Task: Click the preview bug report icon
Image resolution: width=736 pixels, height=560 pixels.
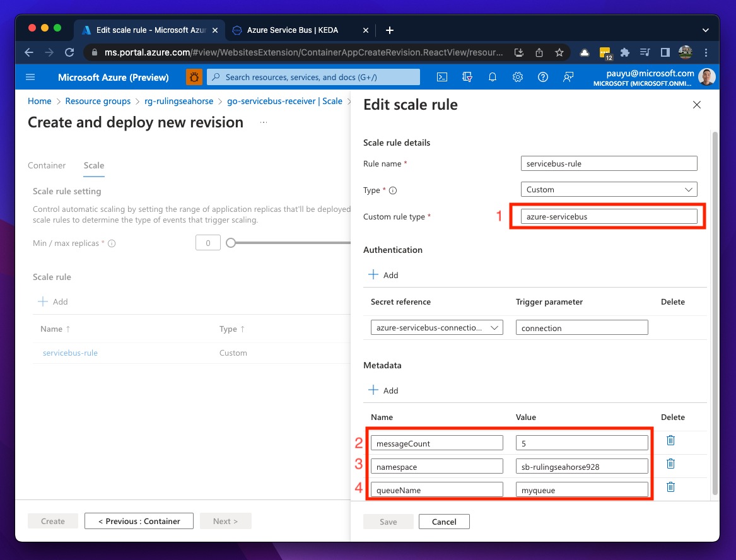Action: tap(194, 77)
